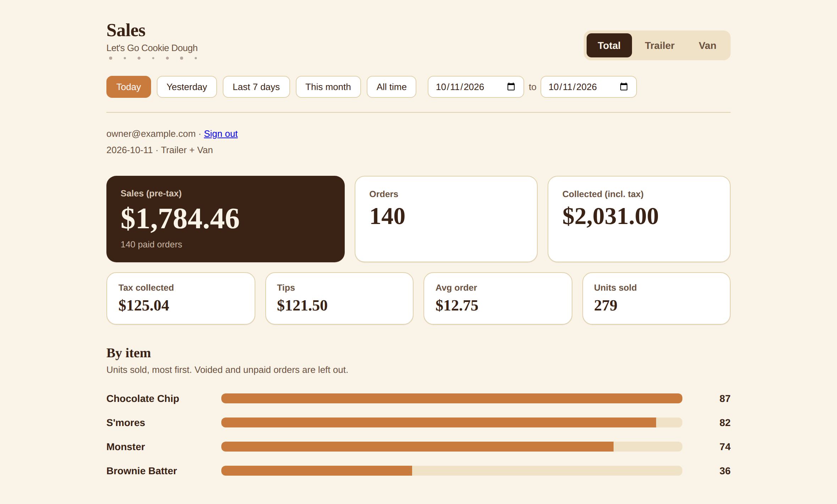Click the end date input field

[588, 87]
